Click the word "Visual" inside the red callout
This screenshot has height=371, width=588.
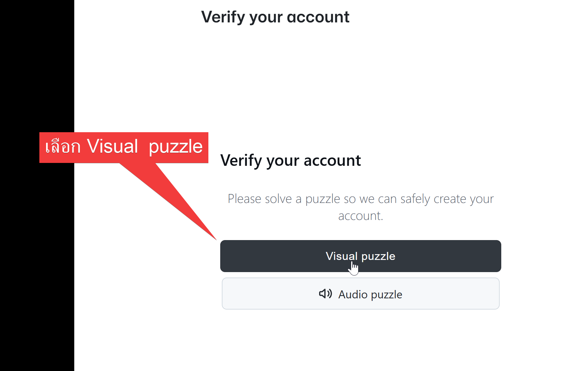pos(112,147)
